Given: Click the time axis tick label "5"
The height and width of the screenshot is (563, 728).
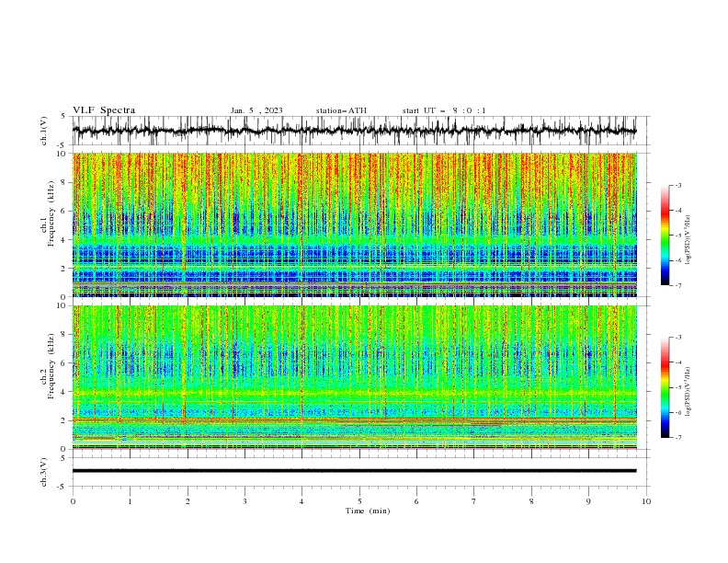Looking at the screenshot, I should click(359, 501).
